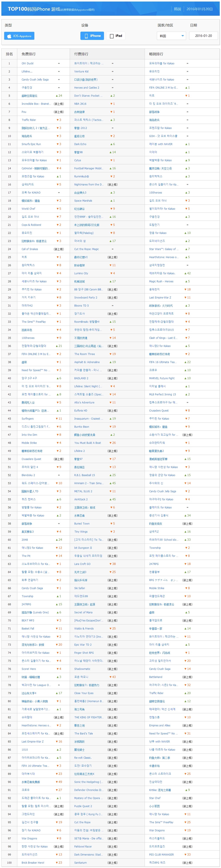
Task: Open the Into the Dim link
Action: 29,435
